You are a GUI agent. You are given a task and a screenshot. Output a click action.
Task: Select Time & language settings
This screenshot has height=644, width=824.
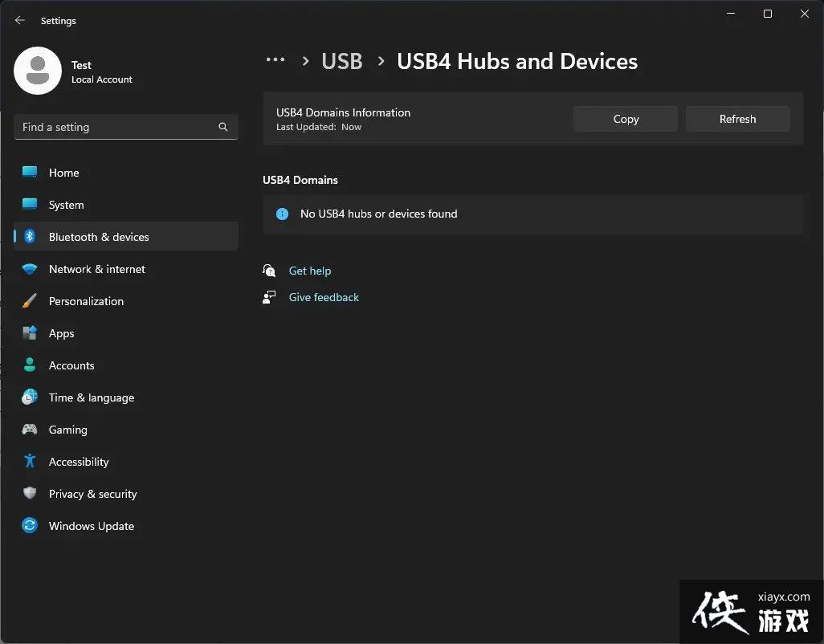tap(91, 397)
